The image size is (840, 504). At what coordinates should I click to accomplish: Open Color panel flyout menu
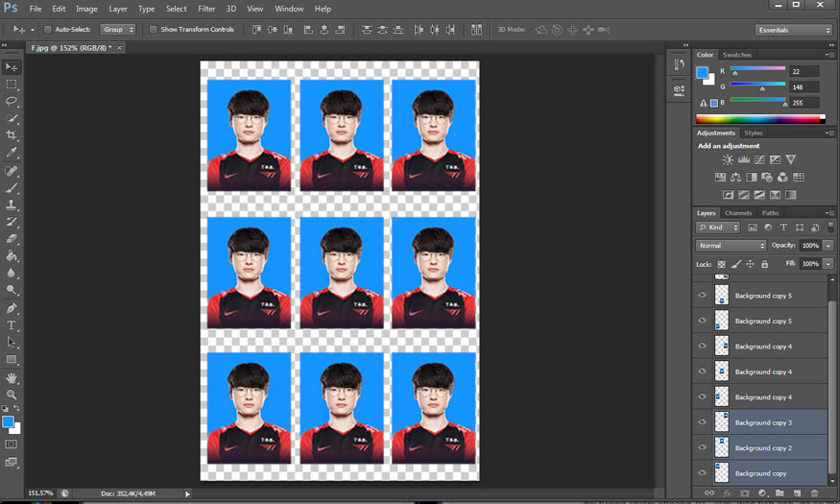tap(828, 55)
